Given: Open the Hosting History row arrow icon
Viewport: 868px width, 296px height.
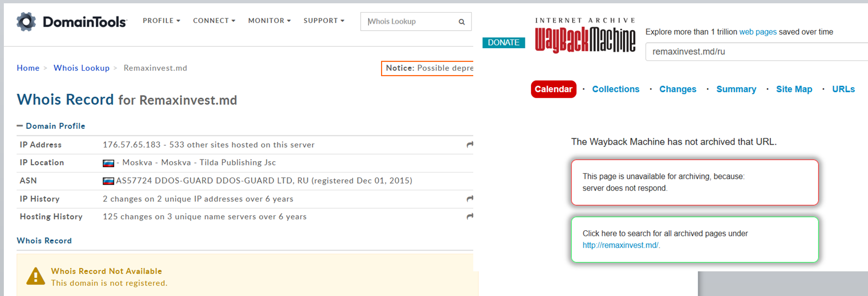Looking at the screenshot, I should click(x=469, y=217).
